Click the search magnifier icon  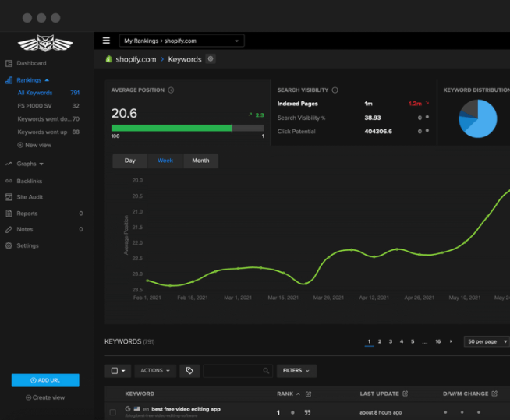(x=266, y=371)
